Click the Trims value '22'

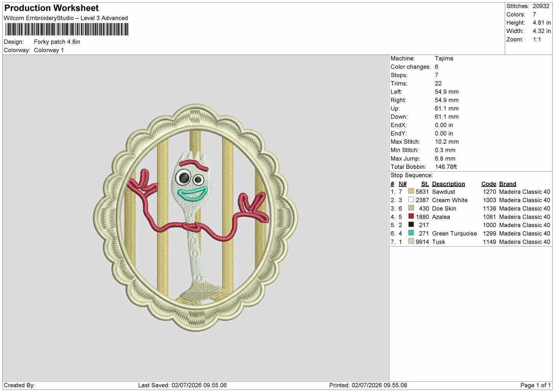coord(438,83)
